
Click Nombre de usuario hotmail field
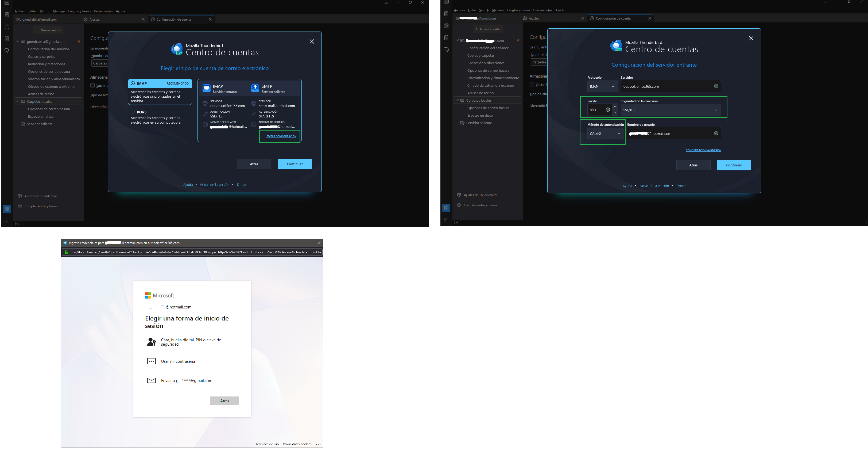point(673,133)
